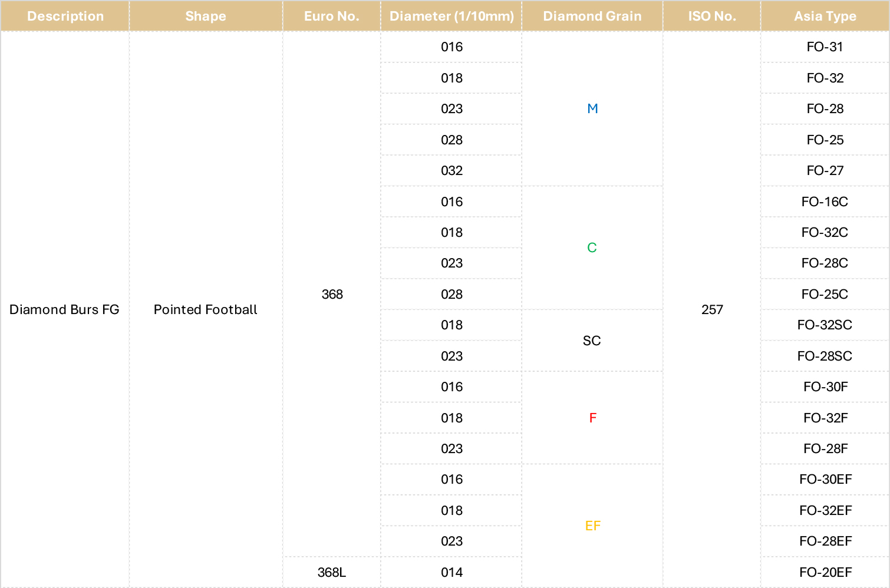This screenshot has width=890, height=588.
Task: Select the yellow EF grain label
Action: click(x=593, y=526)
